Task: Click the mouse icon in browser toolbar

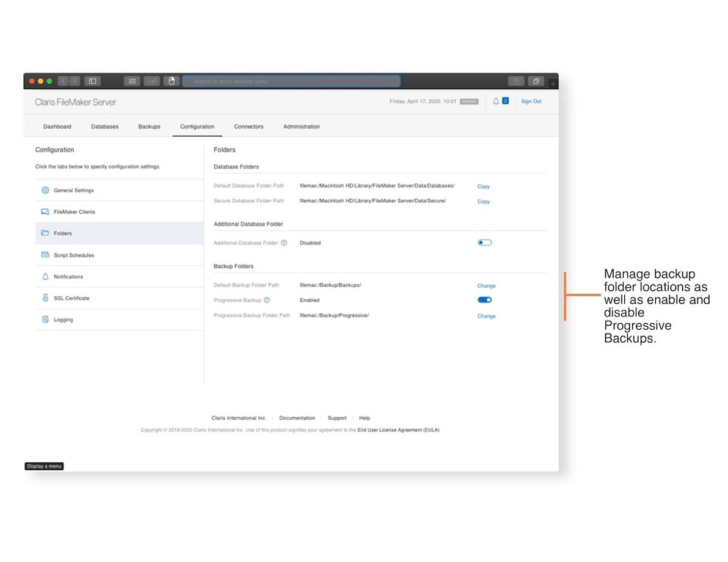Action: pyautogui.click(x=172, y=81)
